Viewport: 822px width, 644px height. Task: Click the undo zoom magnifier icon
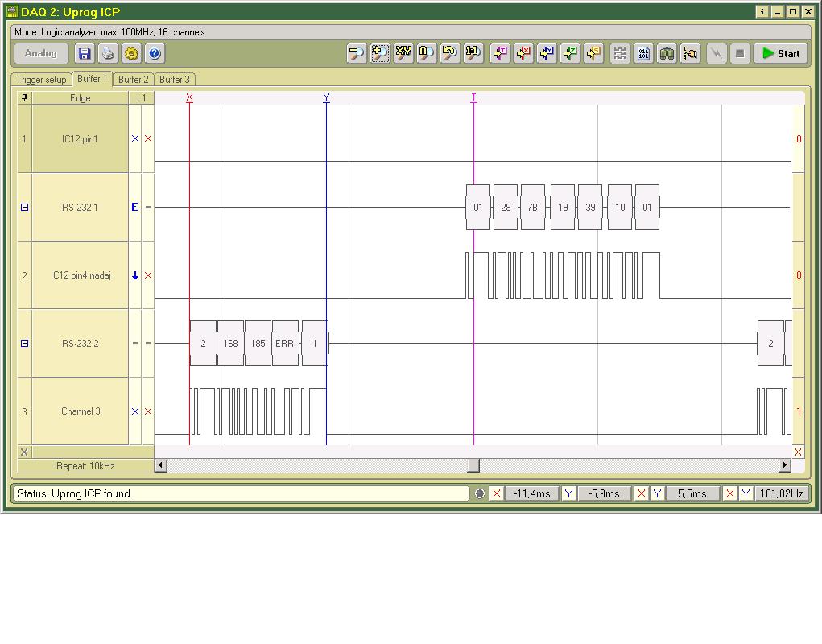pos(450,53)
